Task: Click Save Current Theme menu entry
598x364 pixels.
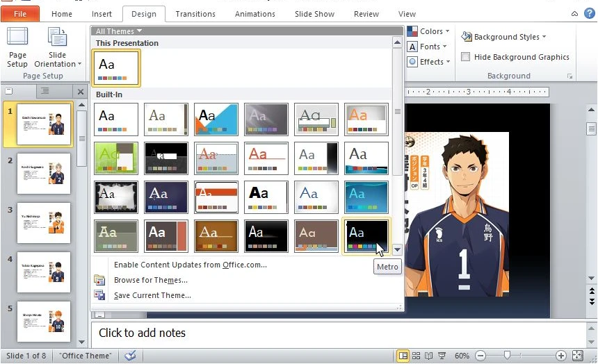Action: coord(152,295)
